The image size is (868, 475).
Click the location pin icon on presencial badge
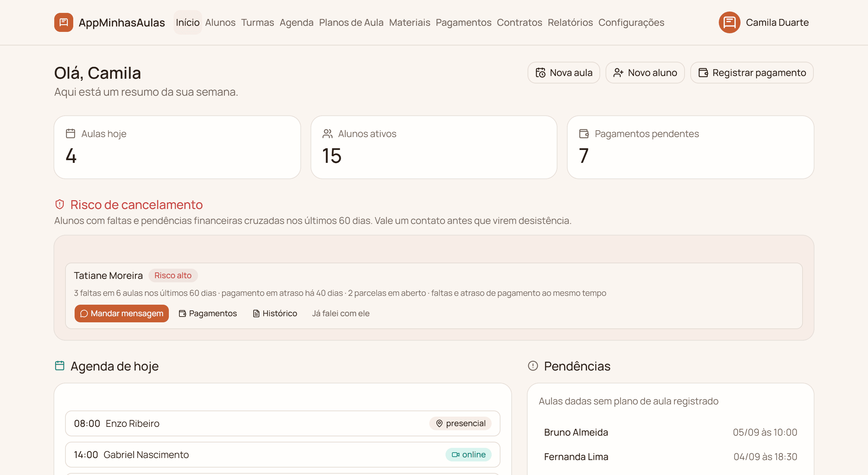pyautogui.click(x=439, y=423)
